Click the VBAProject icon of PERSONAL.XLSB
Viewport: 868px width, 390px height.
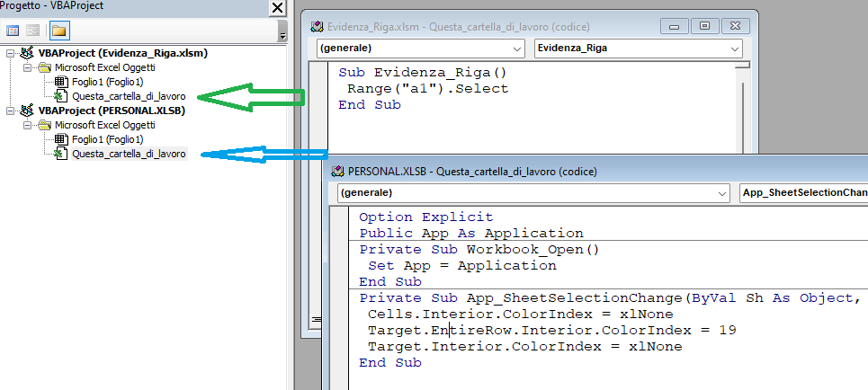tap(26, 111)
